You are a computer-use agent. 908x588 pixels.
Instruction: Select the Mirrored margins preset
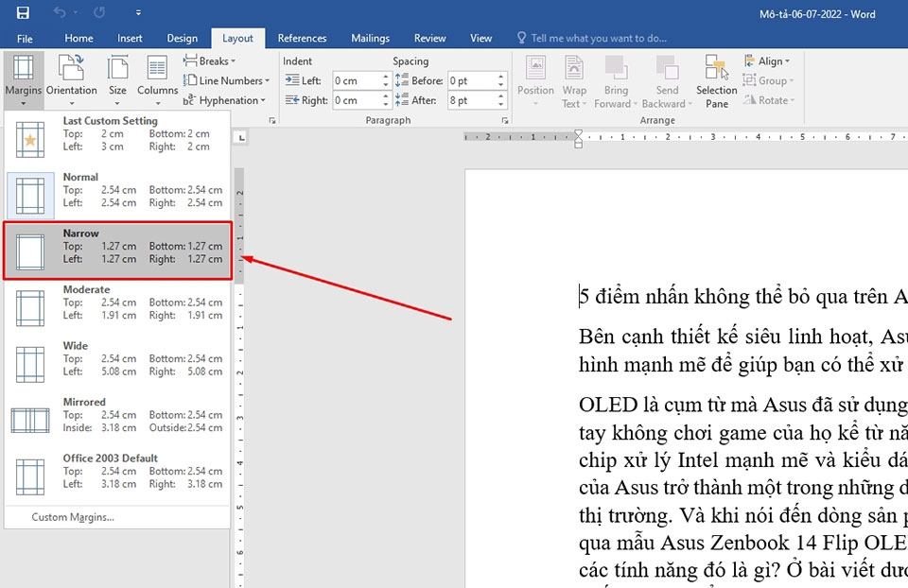click(117, 420)
